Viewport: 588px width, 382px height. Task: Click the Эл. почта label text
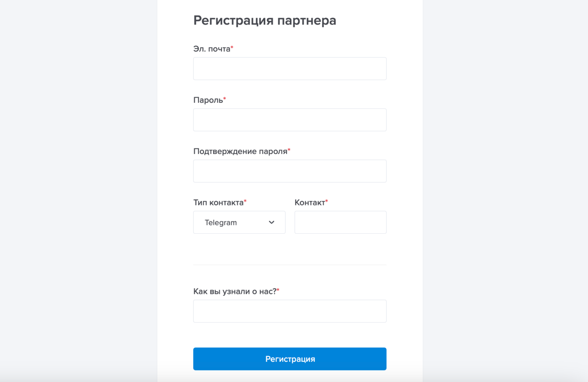(211, 49)
